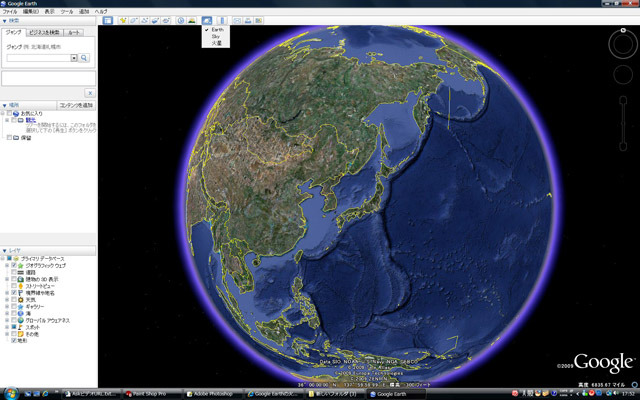640x400 pixels.
Task: Click the お気に入り globe icon in places
Action: (x=16, y=113)
